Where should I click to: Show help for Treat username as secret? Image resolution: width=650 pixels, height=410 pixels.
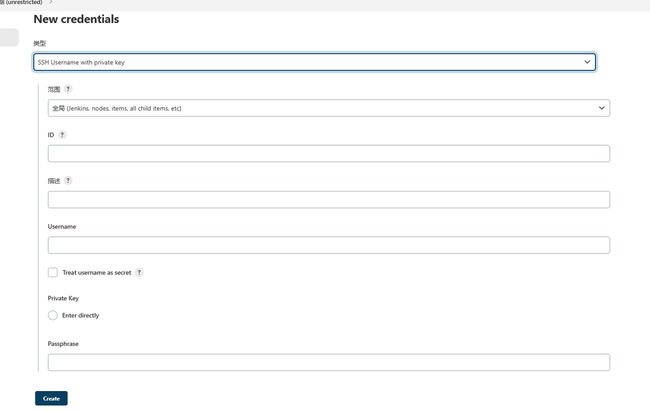(x=139, y=272)
